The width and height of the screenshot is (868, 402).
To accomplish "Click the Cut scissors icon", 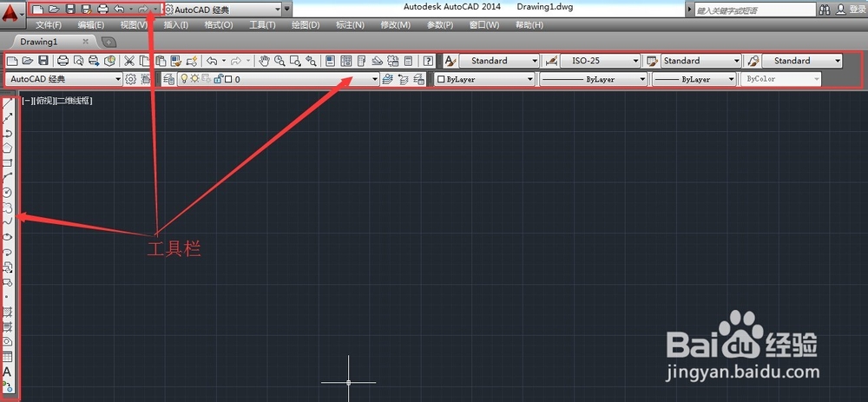I will coord(129,61).
